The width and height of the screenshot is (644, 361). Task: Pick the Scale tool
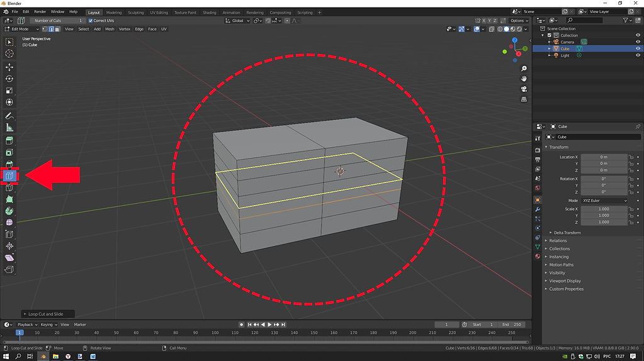click(x=9, y=91)
